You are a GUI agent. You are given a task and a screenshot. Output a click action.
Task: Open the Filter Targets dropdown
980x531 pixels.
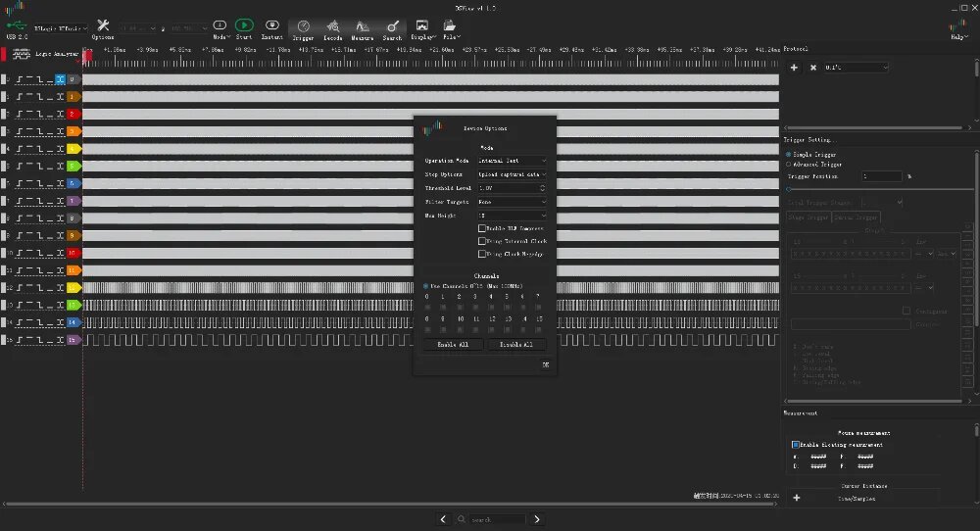(x=512, y=202)
